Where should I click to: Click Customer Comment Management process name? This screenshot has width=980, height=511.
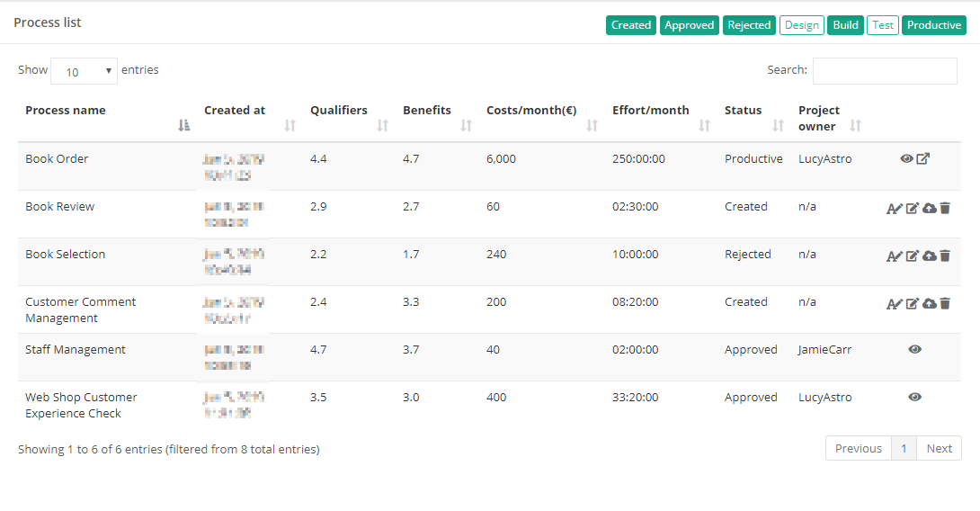(x=80, y=309)
